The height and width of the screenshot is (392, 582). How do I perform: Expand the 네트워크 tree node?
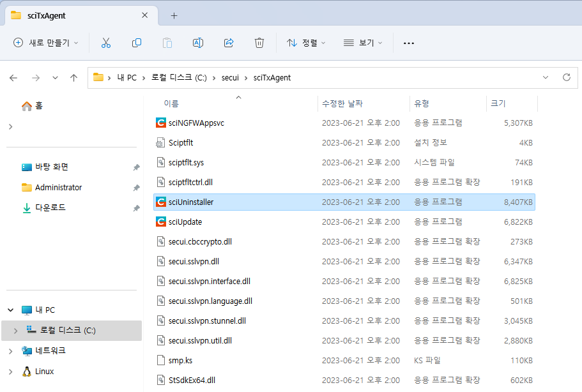[x=10, y=351]
